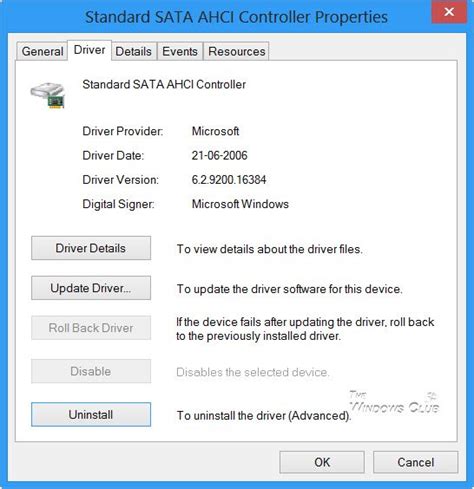The image size is (474, 489).
Task: Dismiss the dialog with Cancel
Action: click(416, 462)
